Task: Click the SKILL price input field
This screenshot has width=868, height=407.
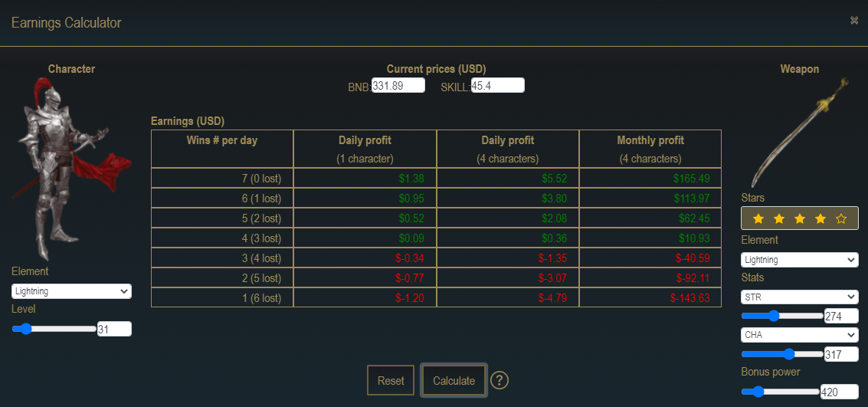Action: click(498, 85)
